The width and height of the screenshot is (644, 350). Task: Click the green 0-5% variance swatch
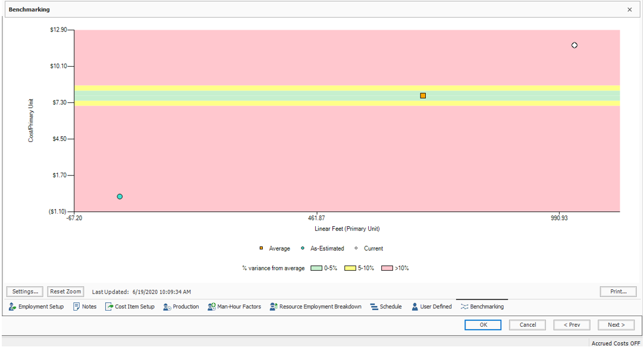coord(318,268)
